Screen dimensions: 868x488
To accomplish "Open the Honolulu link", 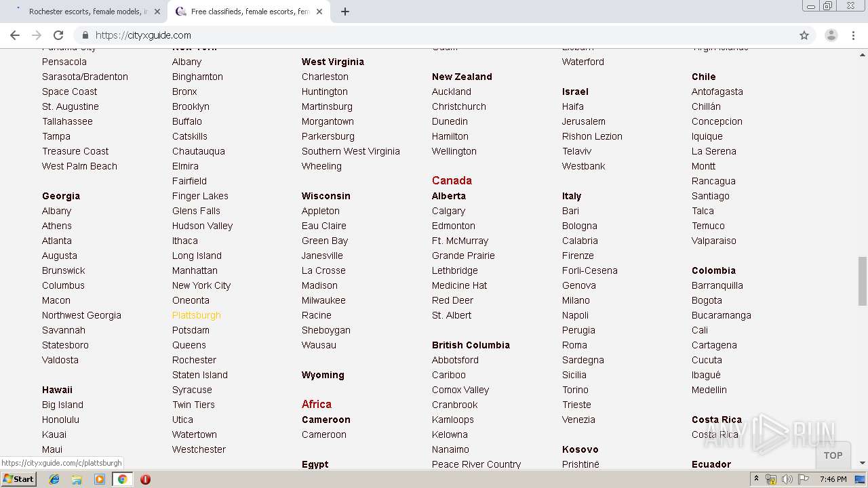I will tap(60, 420).
